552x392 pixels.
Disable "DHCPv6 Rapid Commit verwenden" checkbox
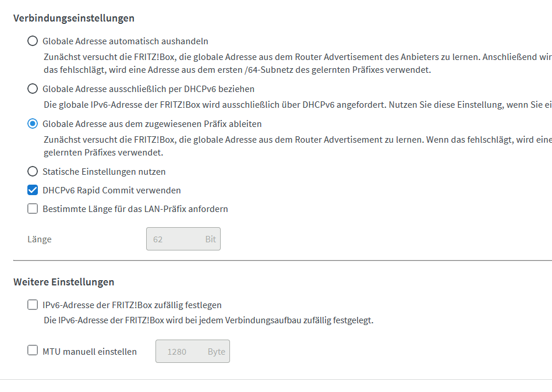(x=33, y=190)
